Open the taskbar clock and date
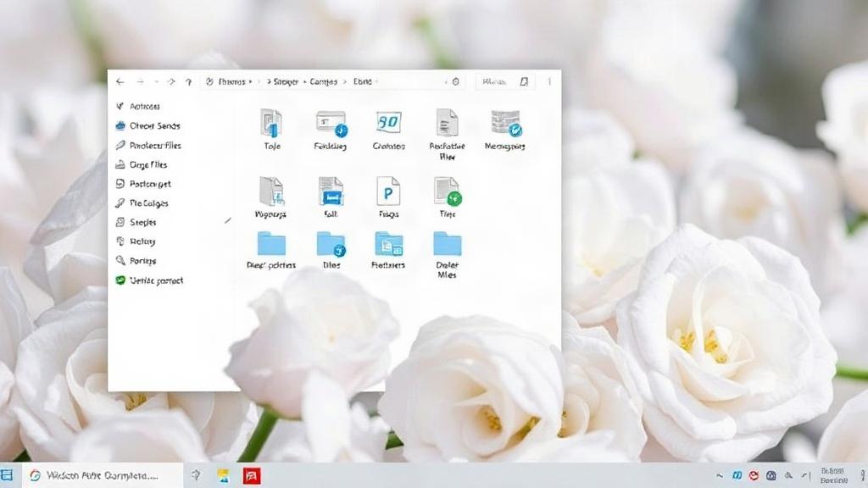Image resolution: width=868 pixels, height=488 pixels. (x=834, y=476)
